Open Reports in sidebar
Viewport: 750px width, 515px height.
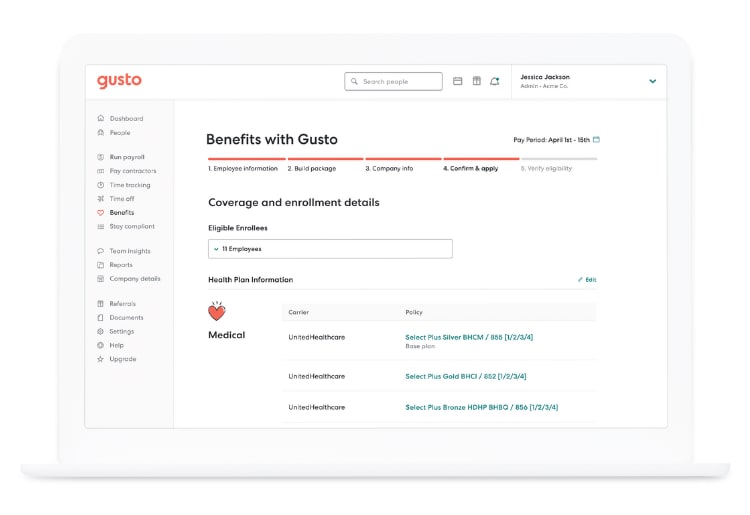click(121, 265)
